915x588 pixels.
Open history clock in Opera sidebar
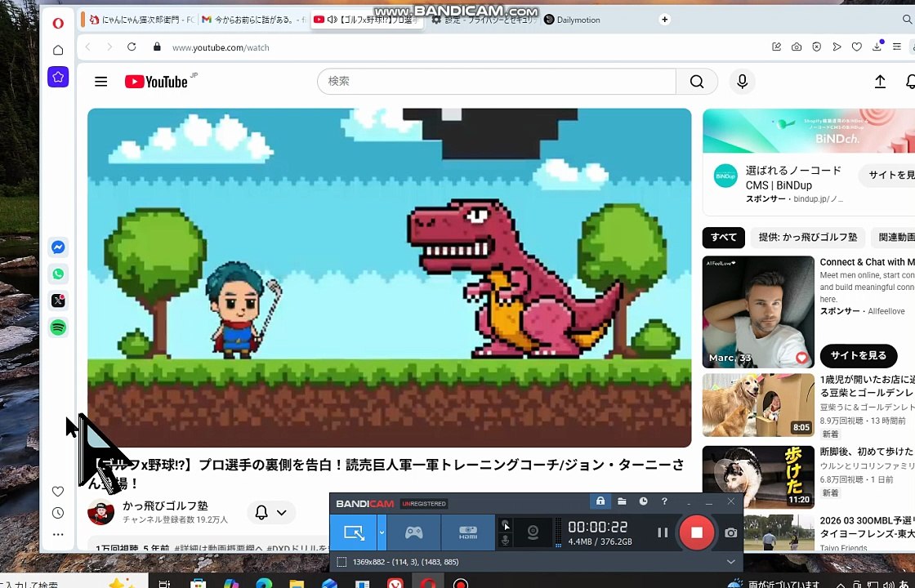pos(58,513)
